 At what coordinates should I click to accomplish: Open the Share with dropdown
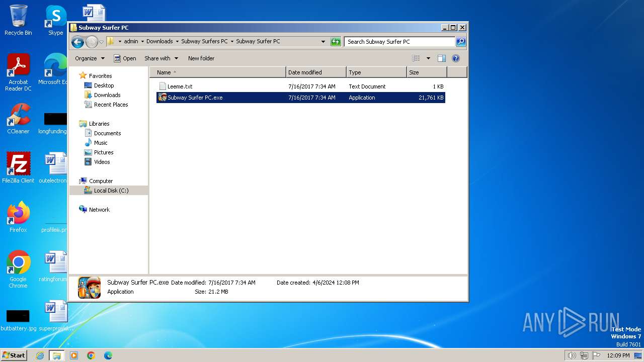click(x=161, y=58)
